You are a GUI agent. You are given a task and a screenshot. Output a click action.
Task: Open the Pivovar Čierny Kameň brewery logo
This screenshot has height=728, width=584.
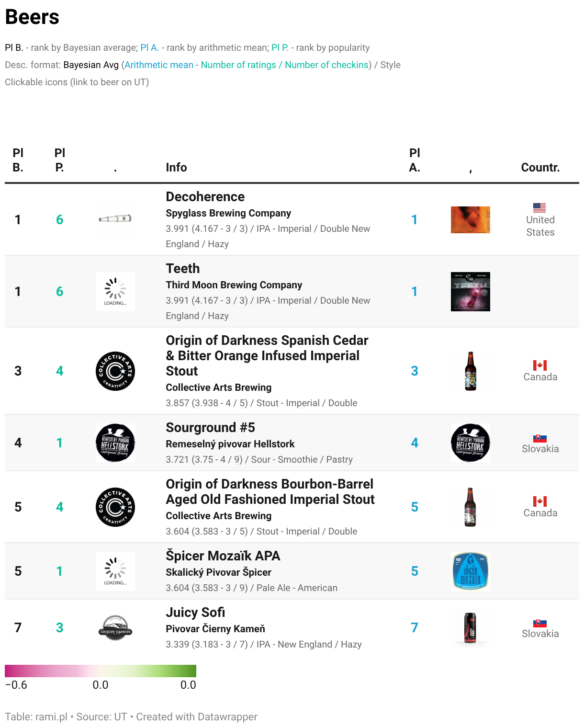click(x=115, y=628)
